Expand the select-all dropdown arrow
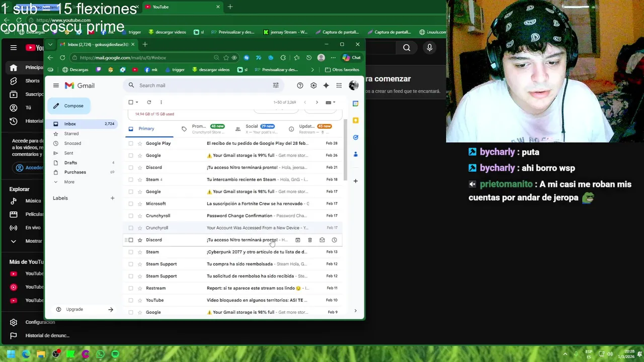Screen dimensions: 644x362 [137, 102]
